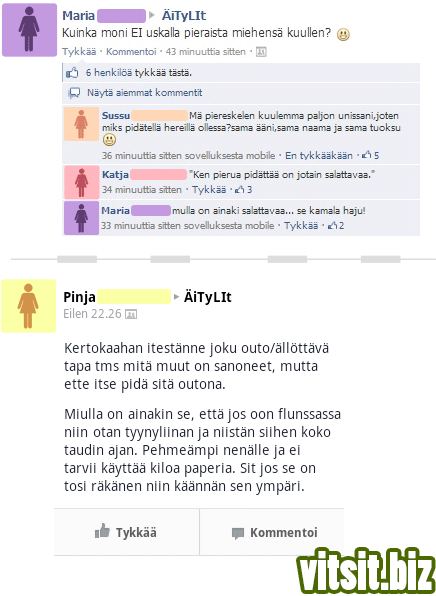The image size is (436, 596).
Task: Open Katja's pink profile avatar
Action: click(81, 182)
